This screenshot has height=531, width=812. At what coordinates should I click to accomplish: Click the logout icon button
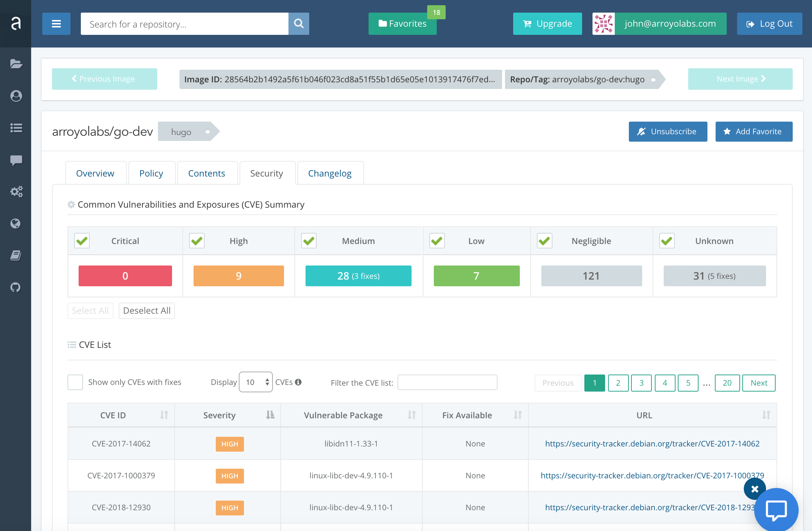[752, 24]
